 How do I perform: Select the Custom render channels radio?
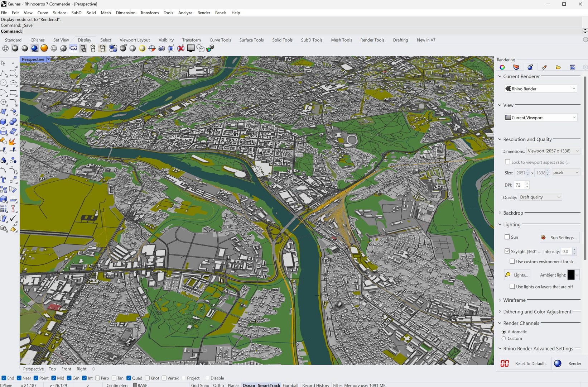pyautogui.click(x=504, y=338)
